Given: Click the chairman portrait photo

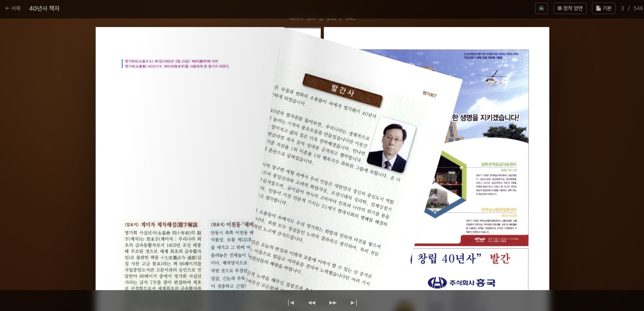Looking at the screenshot, I should (391, 145).
